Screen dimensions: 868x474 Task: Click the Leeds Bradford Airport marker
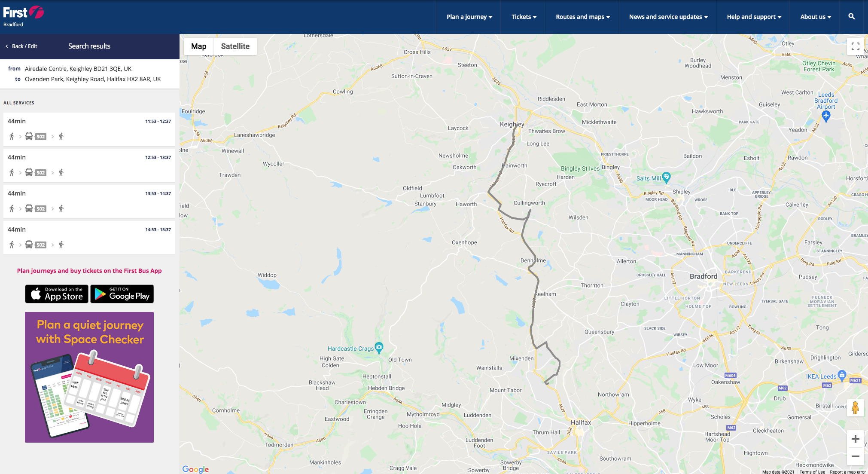(x=826, y=116)
